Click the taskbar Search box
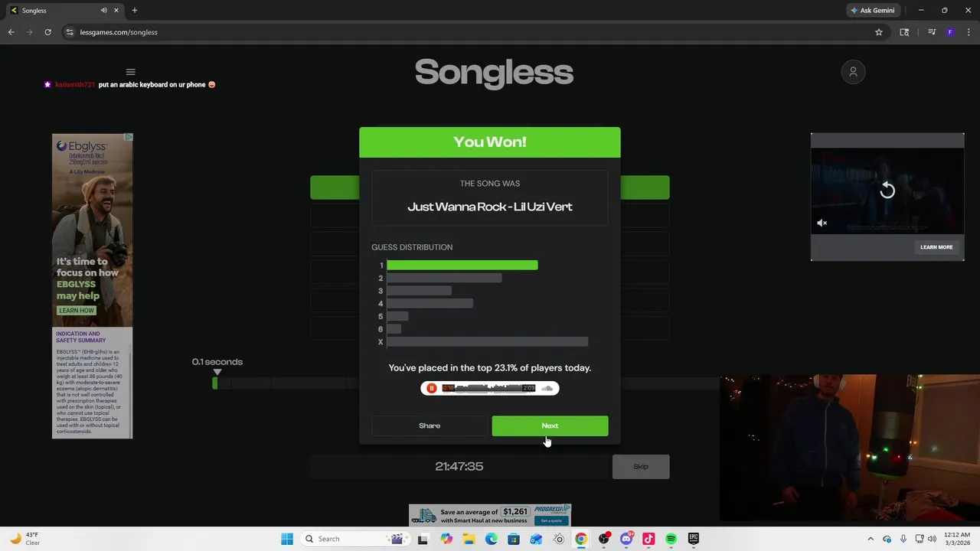The image size is (980, 551). [x=354, y=539]
